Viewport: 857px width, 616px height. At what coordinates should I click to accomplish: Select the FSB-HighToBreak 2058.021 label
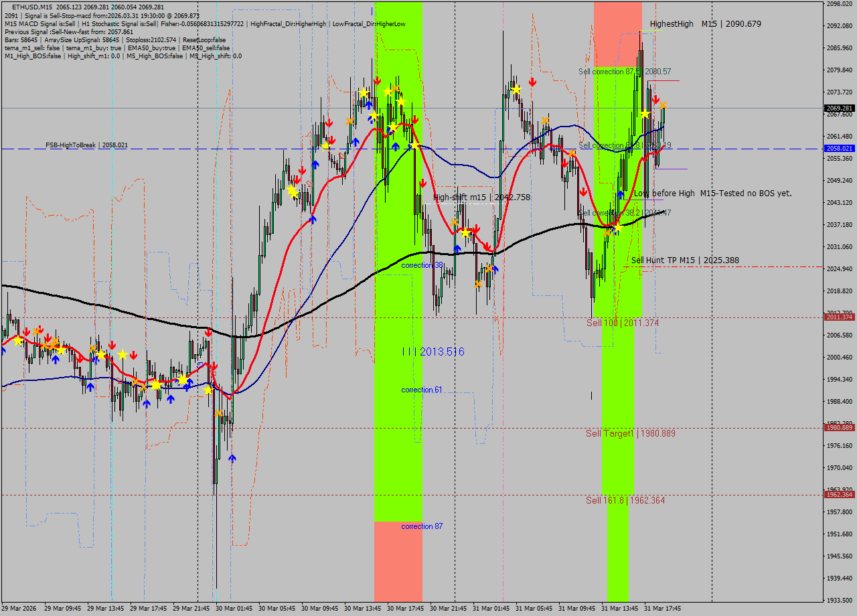coord(86,145)
